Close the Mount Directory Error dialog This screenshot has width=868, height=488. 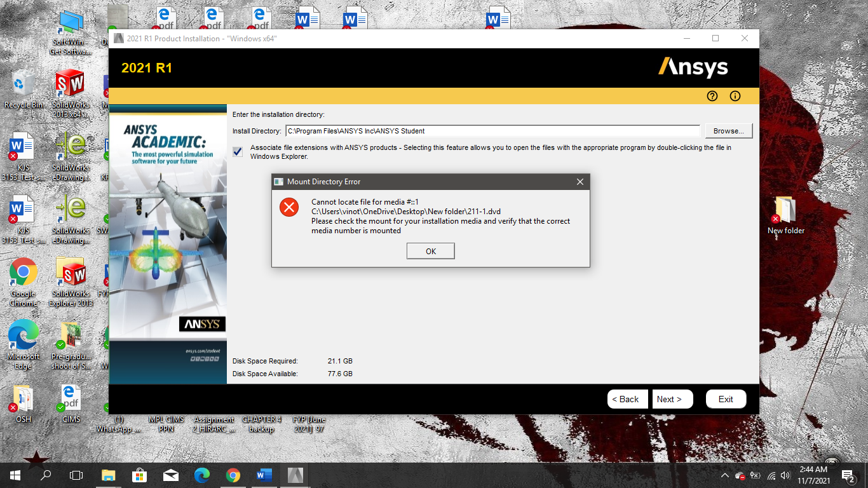580,182
